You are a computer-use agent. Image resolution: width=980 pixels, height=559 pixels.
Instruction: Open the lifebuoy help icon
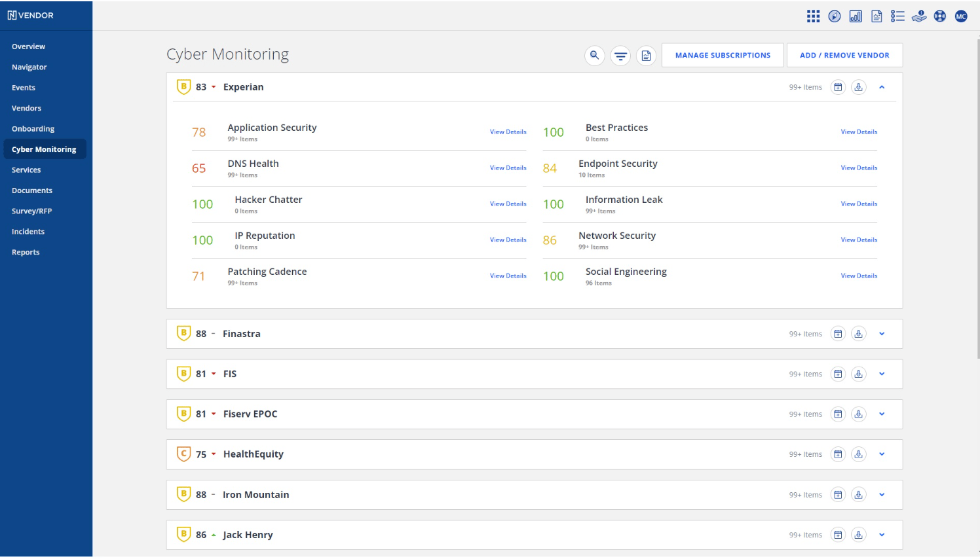click(x=940, y=16)
